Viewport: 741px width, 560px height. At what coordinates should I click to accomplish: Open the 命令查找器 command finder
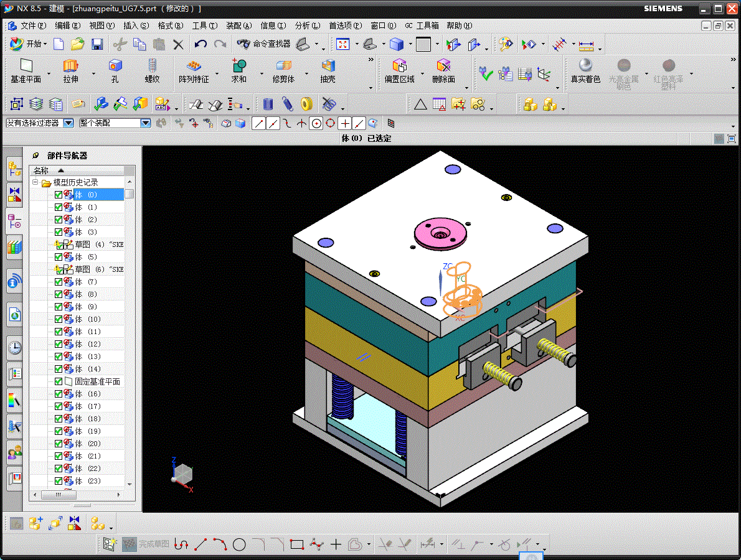click(263, 44)
